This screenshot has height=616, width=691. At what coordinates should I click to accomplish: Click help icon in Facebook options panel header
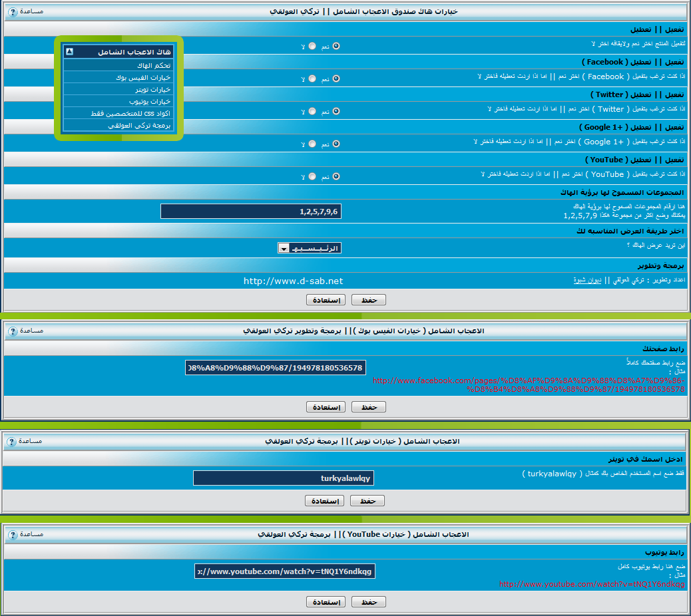pyautogui.click(x=13, y=331)
